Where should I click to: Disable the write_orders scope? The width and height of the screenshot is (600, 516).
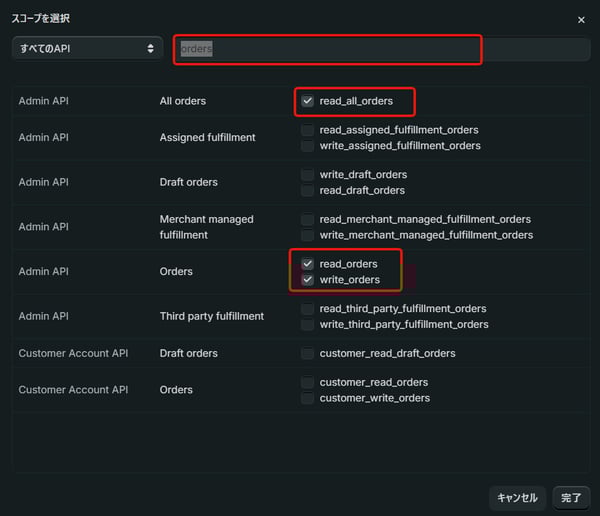308,280
